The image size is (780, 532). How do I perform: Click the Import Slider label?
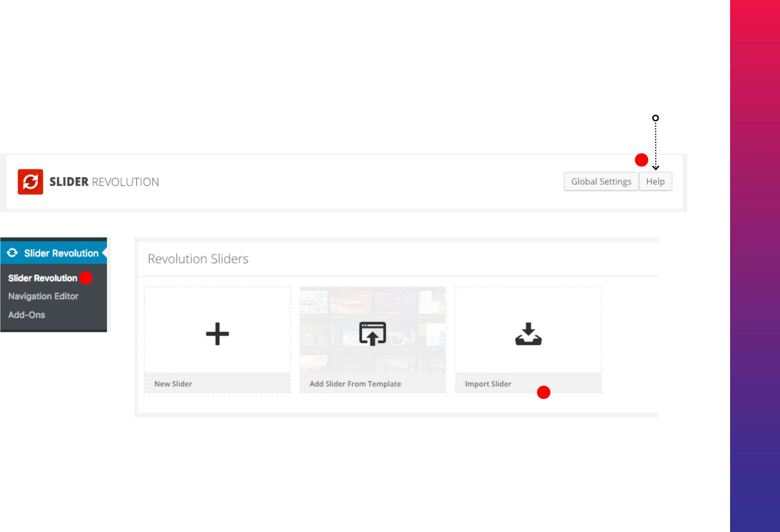click(488, 384)
